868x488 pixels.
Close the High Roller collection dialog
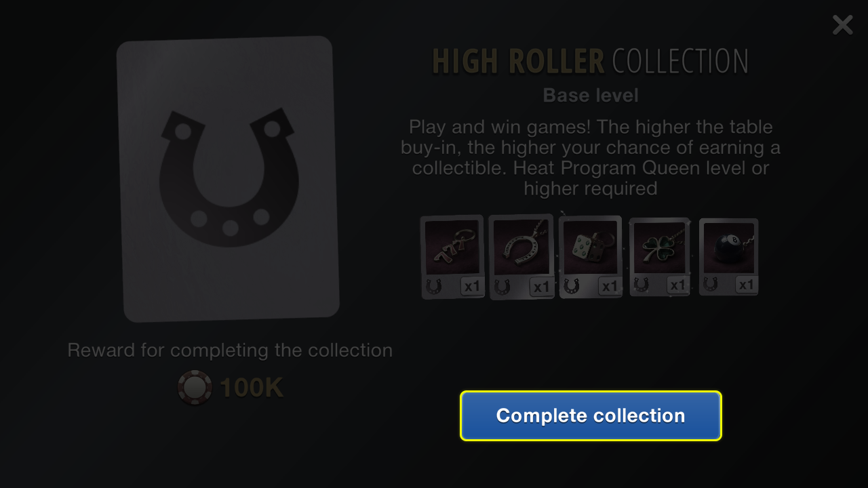coord(842,25)
